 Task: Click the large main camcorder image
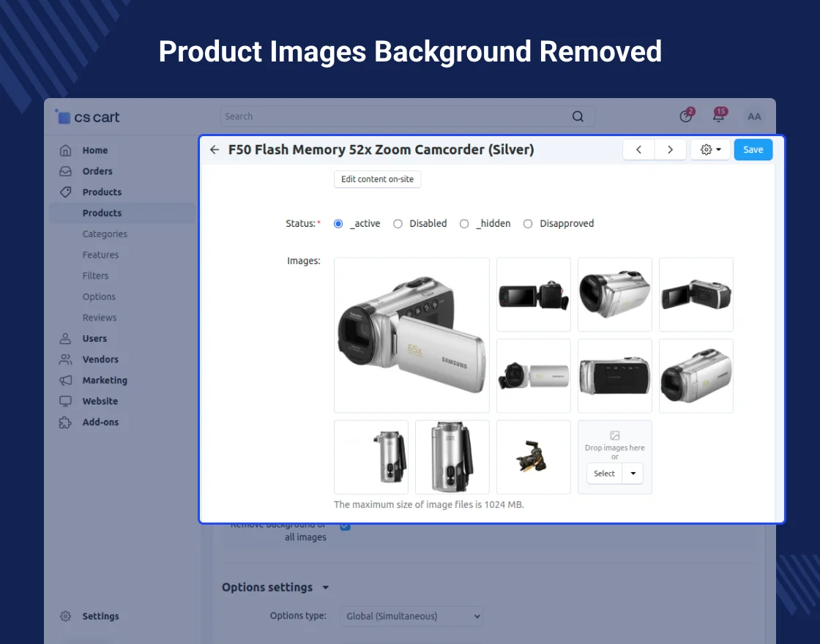(411, 335)
